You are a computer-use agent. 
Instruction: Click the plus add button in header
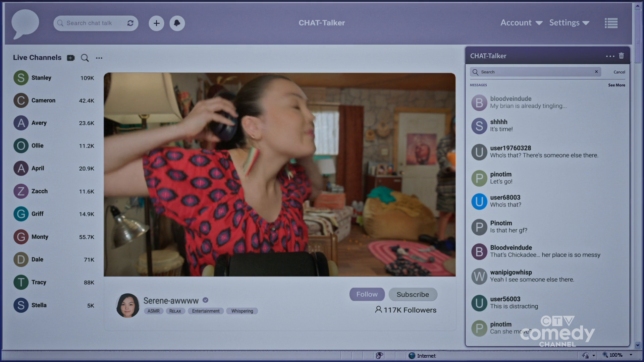pos(156,23)
